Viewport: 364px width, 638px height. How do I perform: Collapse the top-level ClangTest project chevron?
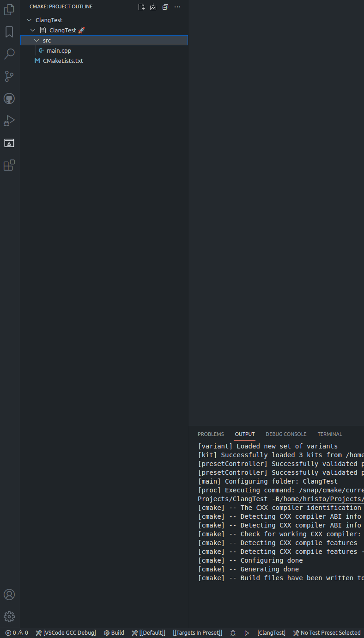(x=30, y=20)
